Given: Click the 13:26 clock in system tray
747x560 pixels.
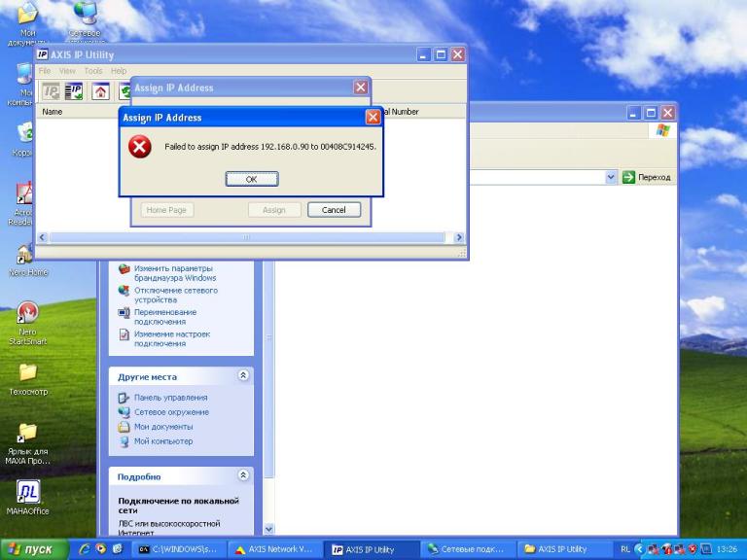Looking at the screenshot, I should pos(727,549).
